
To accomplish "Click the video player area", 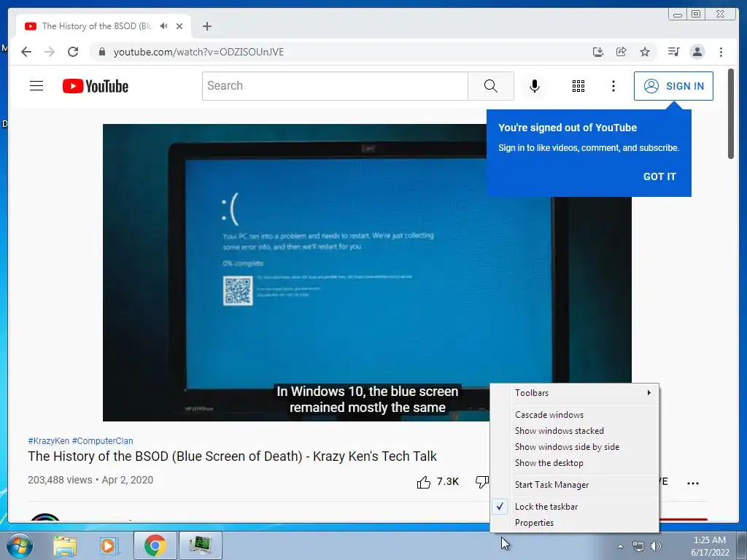I will pyautogui.click(x=367, y=273).
